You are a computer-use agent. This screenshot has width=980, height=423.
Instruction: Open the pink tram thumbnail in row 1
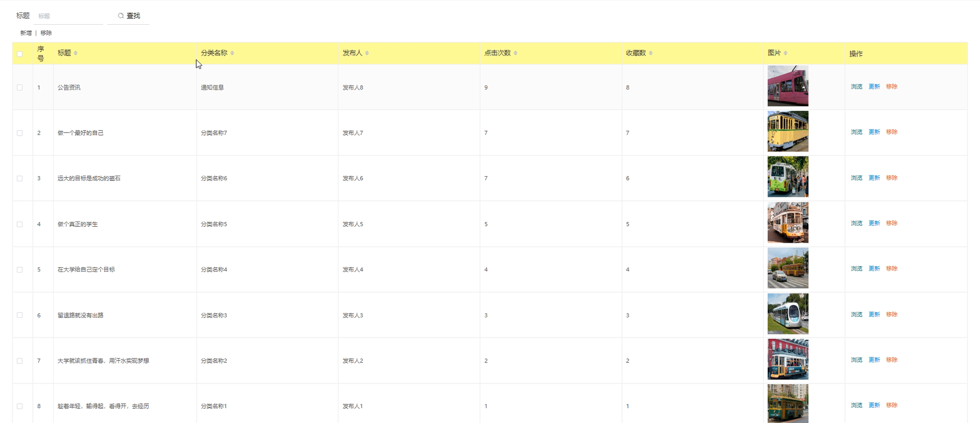[x=787, y=86]
